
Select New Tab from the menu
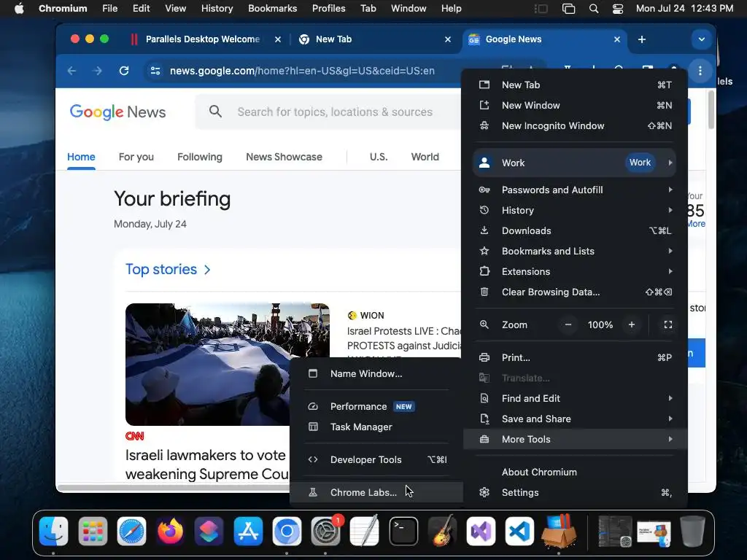point(576,85)
